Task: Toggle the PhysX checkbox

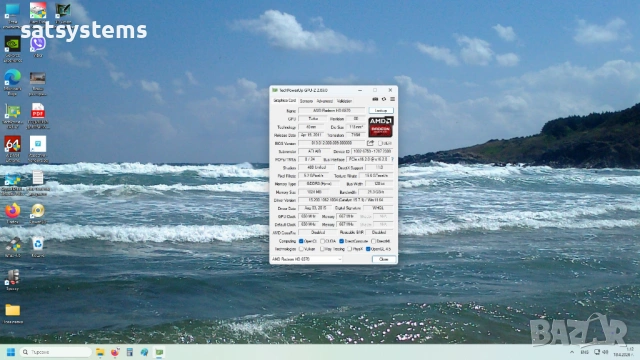Action: [350, 249]
